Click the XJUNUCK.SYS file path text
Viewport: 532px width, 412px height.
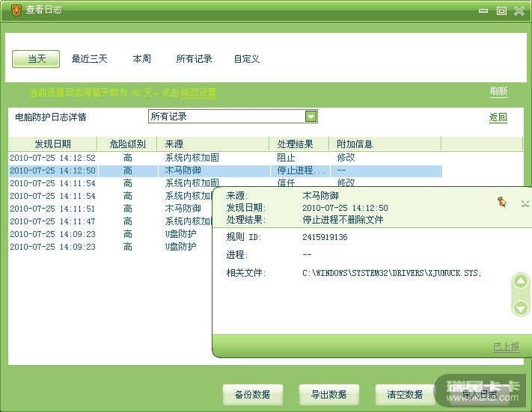[x=392, y=273]
